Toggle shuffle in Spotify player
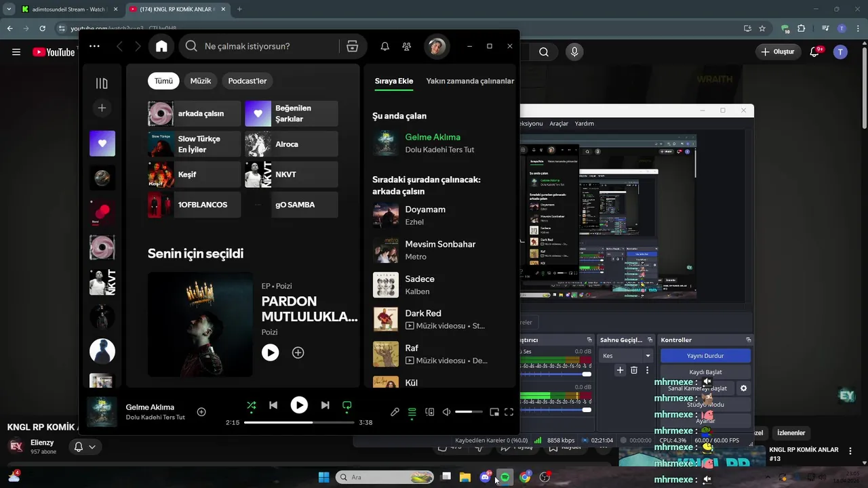 click(252, 405)
